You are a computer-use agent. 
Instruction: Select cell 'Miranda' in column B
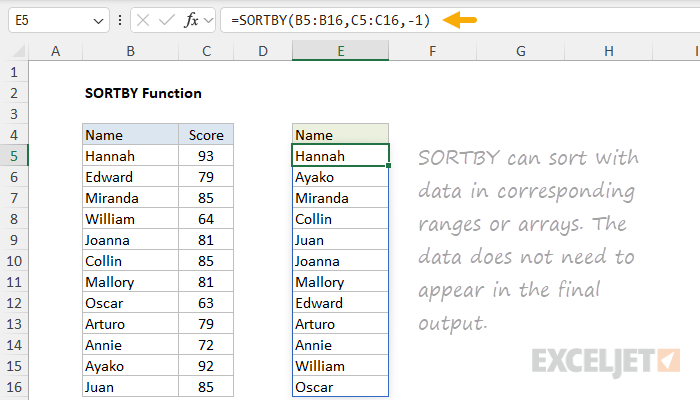pyautogui.click(x=130, y=198)
